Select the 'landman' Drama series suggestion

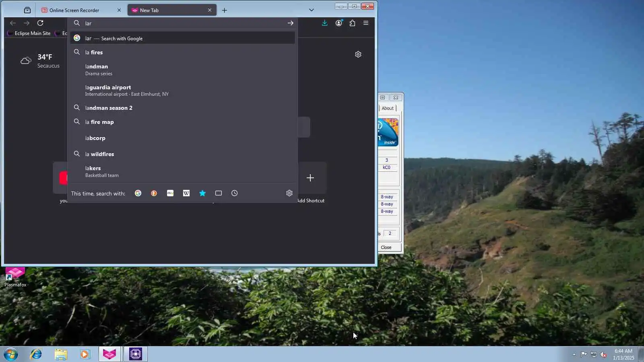182,70
